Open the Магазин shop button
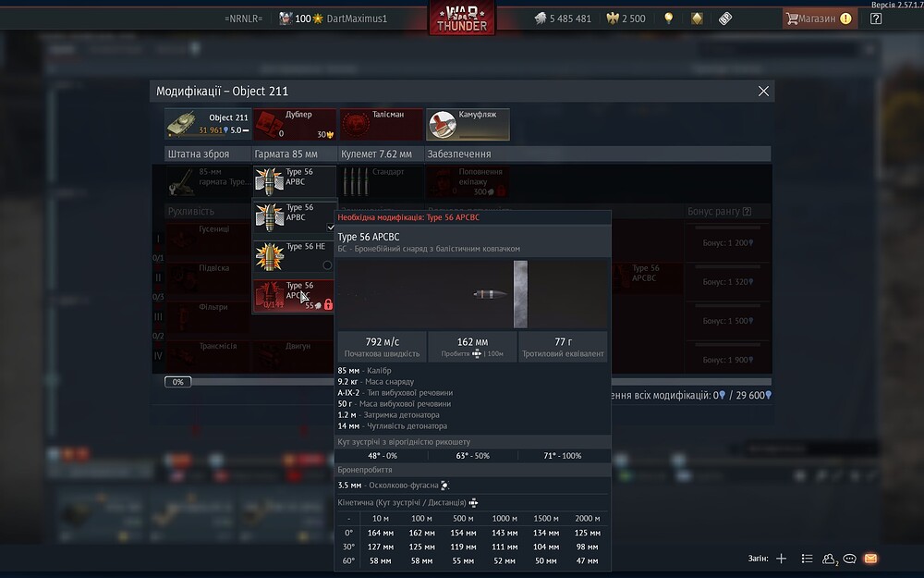The width and height of the screenshot is (924, 578). point(820,18)
